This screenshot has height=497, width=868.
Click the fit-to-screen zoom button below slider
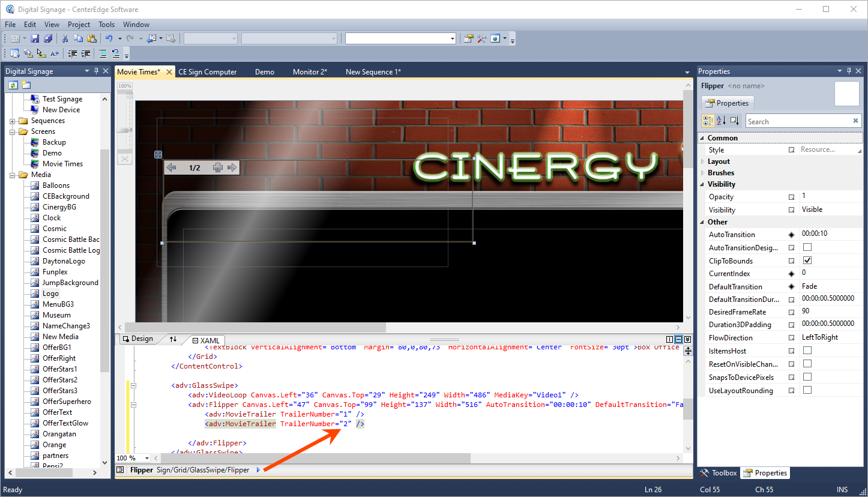124,158
